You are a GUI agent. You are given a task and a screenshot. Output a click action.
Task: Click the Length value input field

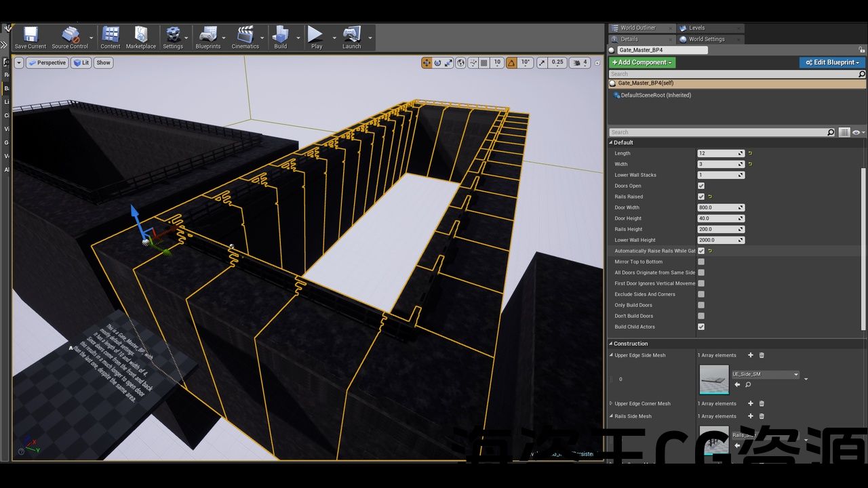tap(717, 153)
